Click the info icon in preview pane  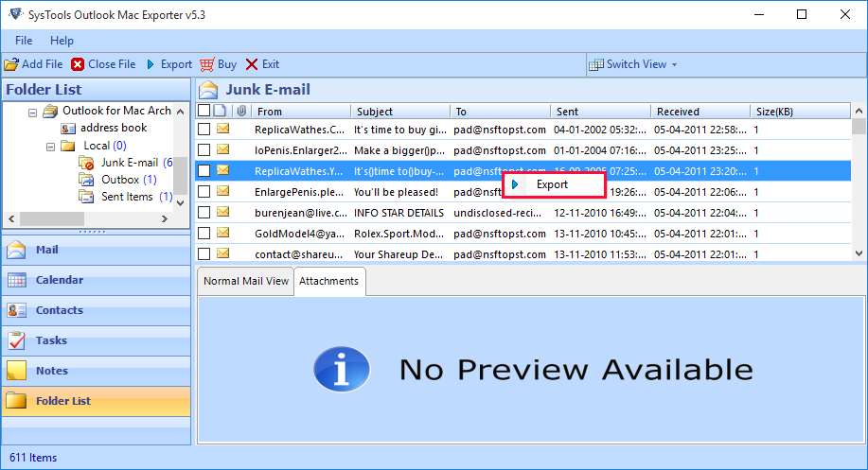click(x=342, y=369)
